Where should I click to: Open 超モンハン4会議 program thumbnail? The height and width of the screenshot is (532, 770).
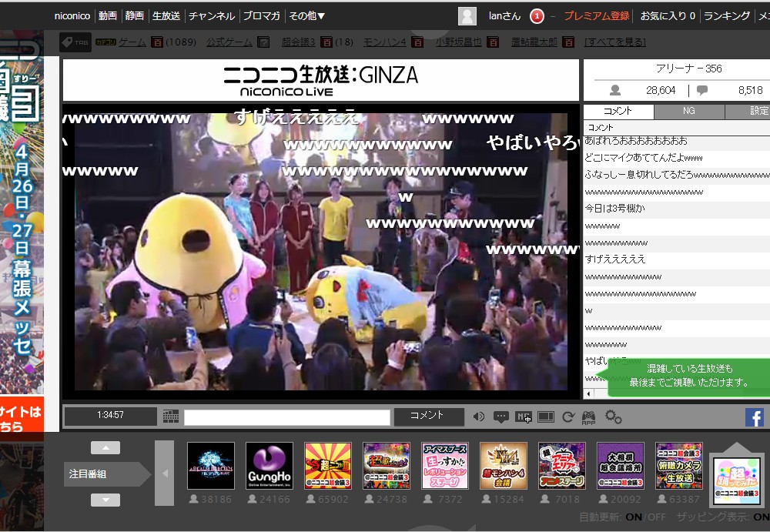click(504, 466)
